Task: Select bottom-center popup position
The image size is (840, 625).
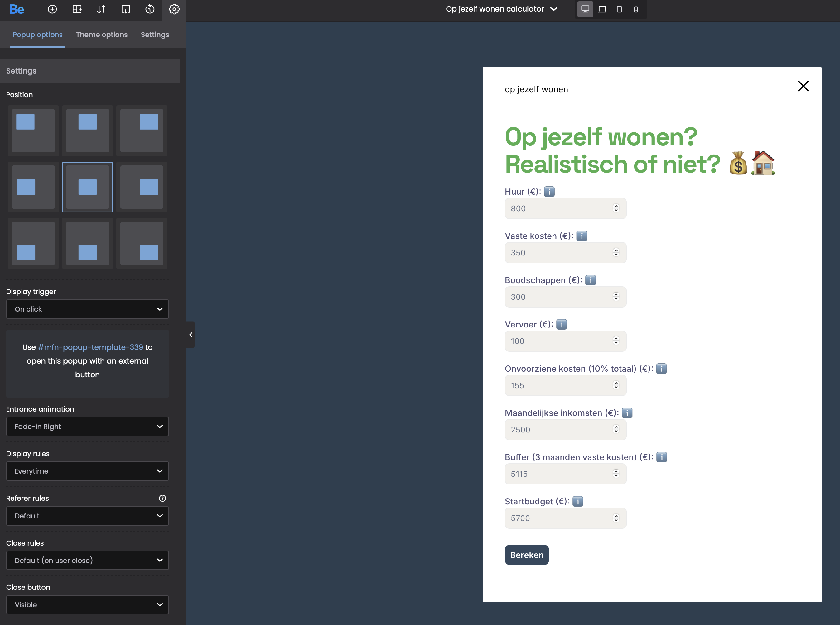Action: click(87, 244)
